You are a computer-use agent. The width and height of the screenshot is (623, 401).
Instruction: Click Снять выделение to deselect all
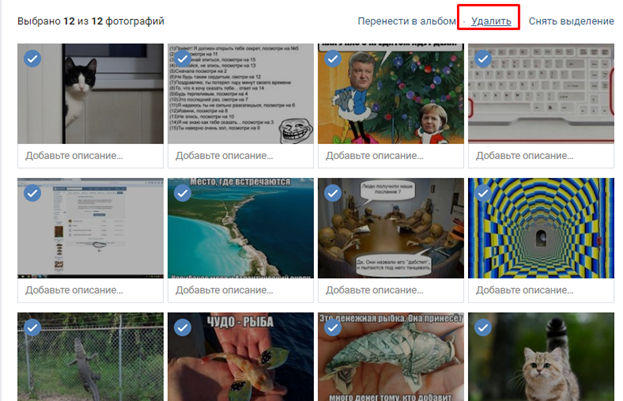(x=571, y=21)
